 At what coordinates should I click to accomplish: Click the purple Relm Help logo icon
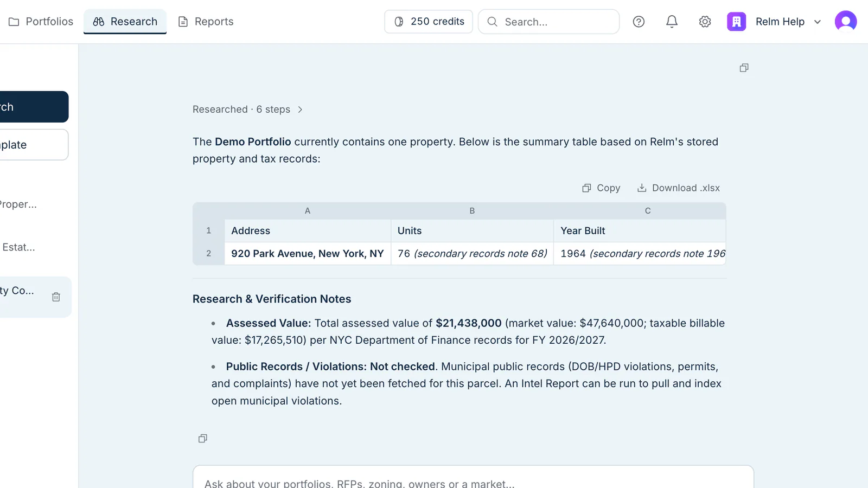736,22
